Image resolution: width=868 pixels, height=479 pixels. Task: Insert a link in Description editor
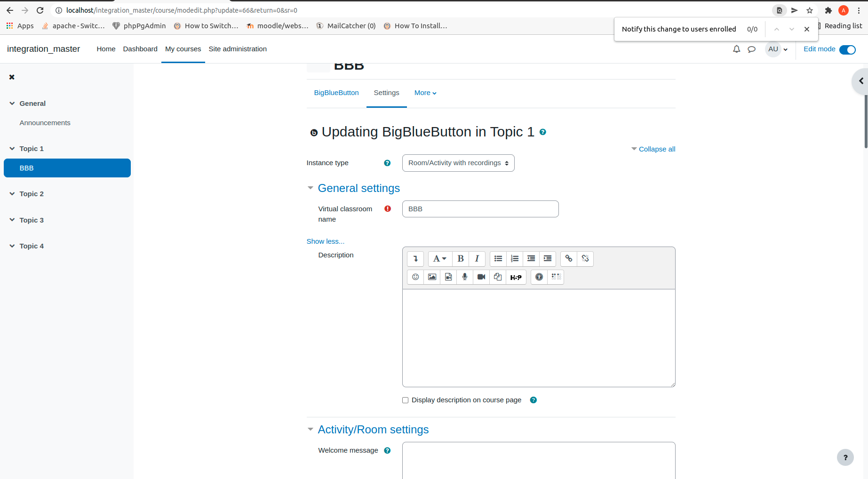coord(569,259)
